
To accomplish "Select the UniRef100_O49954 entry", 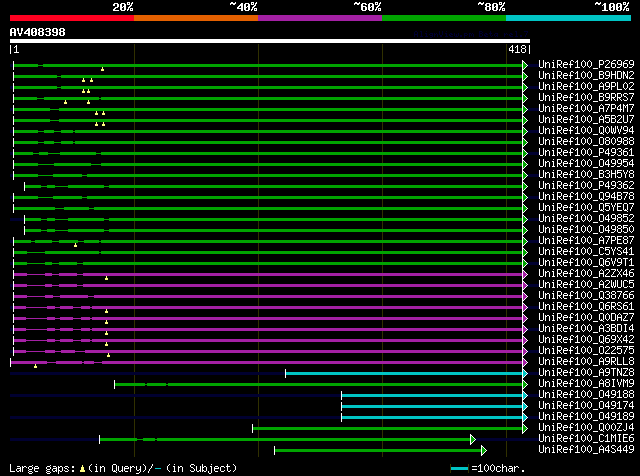I will coord(586,163).
